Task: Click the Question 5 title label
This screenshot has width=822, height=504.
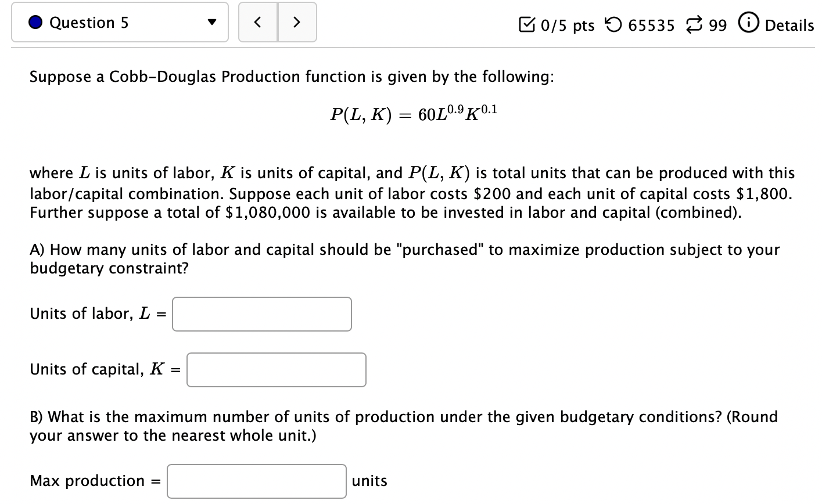Action: coord(88,22)
